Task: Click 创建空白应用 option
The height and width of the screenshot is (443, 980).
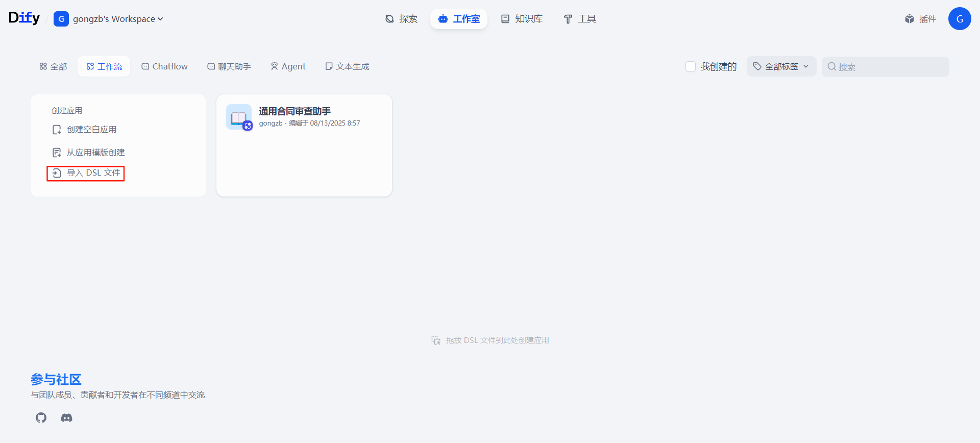Action: point(85,130)
